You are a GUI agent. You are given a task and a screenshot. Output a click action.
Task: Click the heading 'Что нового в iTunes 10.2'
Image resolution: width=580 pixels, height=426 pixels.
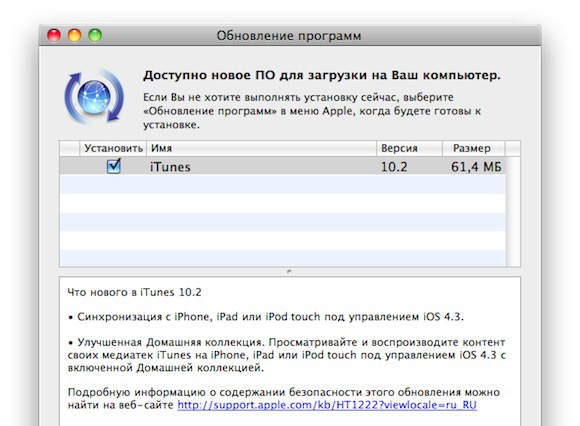coord(134,292)
